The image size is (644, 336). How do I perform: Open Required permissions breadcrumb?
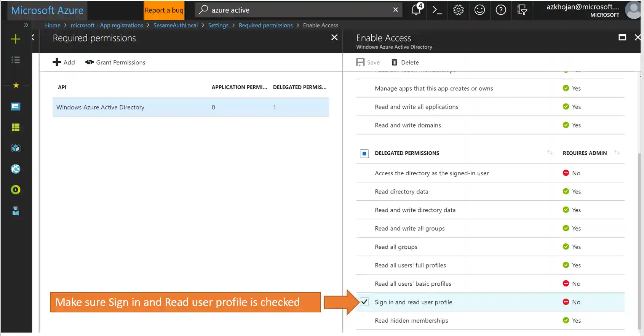coord(266,25)
